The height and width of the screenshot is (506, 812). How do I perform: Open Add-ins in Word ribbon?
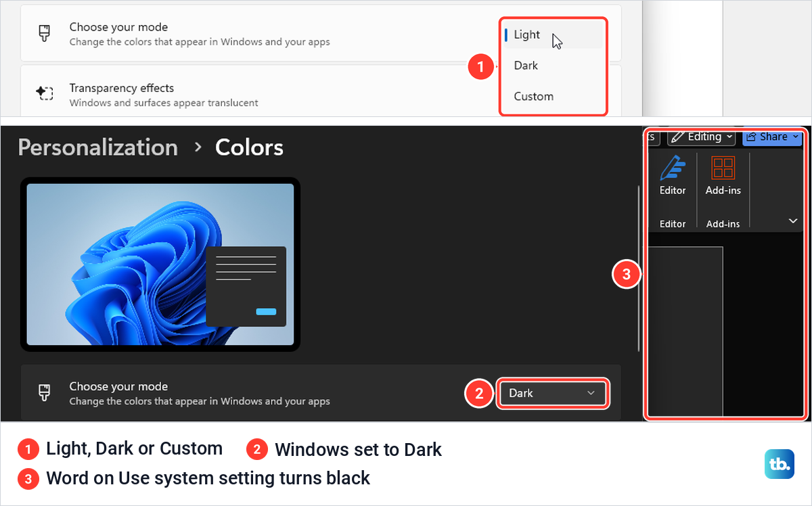coord(723,175)
